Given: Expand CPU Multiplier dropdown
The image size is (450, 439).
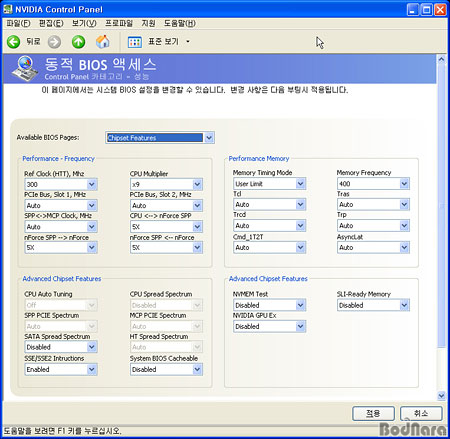Looking at the screenshot, I should (197, 184).
